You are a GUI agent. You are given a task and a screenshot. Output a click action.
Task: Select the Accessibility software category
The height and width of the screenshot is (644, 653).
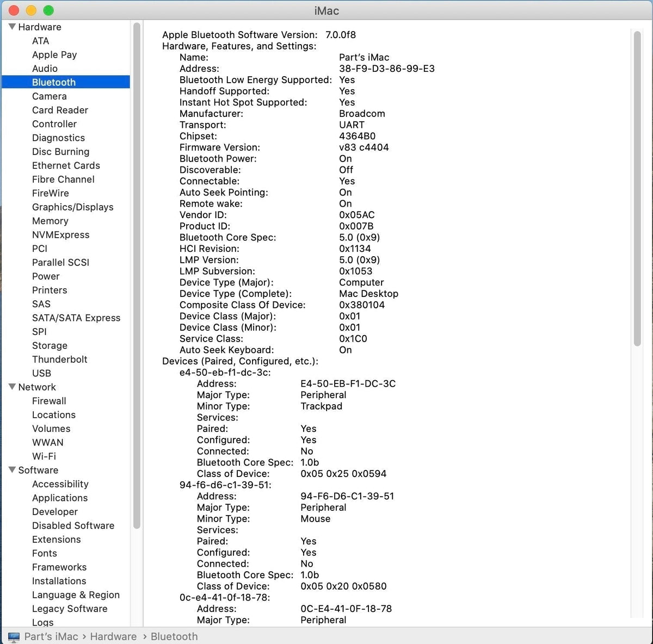[x=60, y=484]
